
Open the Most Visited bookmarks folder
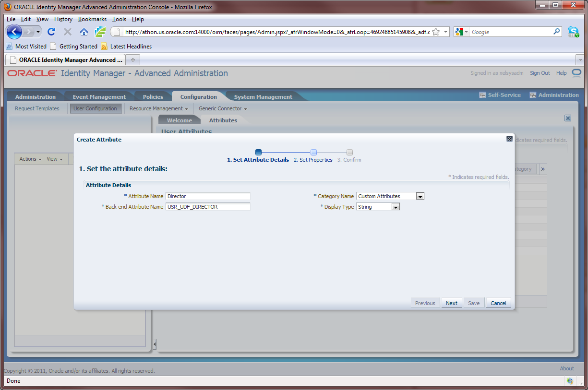(x=26, y=47)
